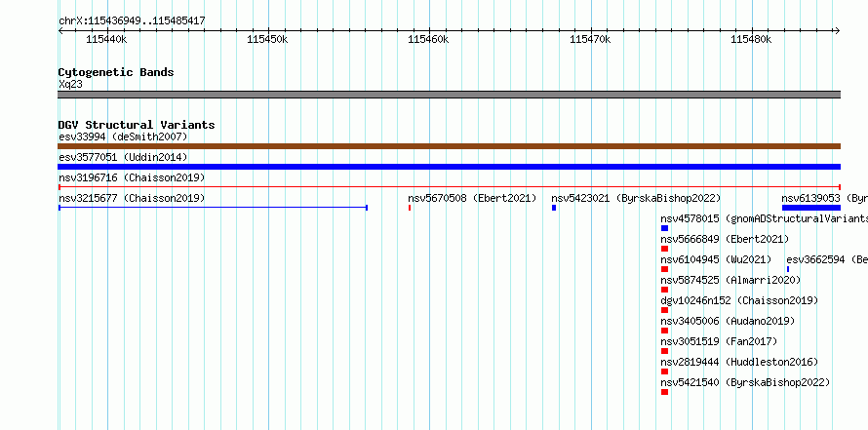Open nsv3051519 (Fan2017) label

(x=719, y=341)
